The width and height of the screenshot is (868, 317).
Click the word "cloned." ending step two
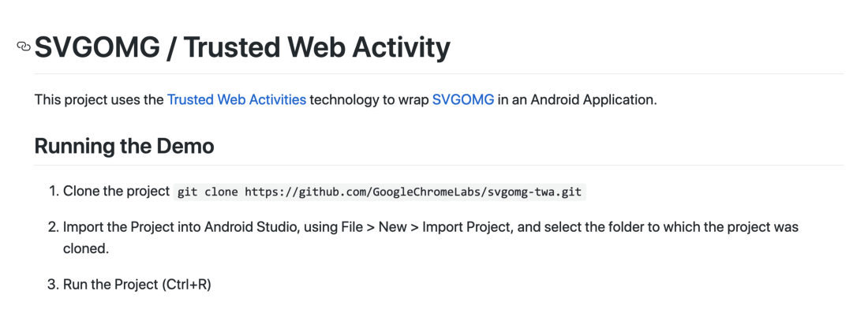(85, 248)
